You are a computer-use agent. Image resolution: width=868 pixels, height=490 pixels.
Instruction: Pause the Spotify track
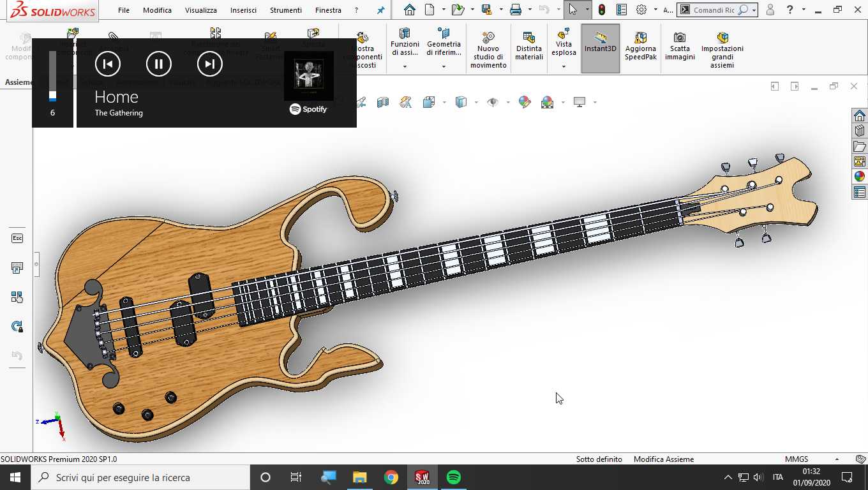(x=159, y=64)
